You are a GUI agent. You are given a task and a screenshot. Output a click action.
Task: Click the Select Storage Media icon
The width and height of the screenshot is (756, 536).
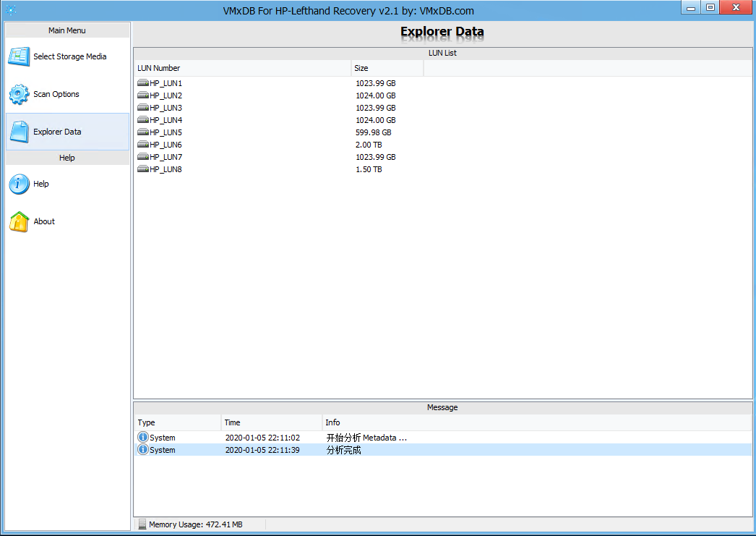(19, 56)
